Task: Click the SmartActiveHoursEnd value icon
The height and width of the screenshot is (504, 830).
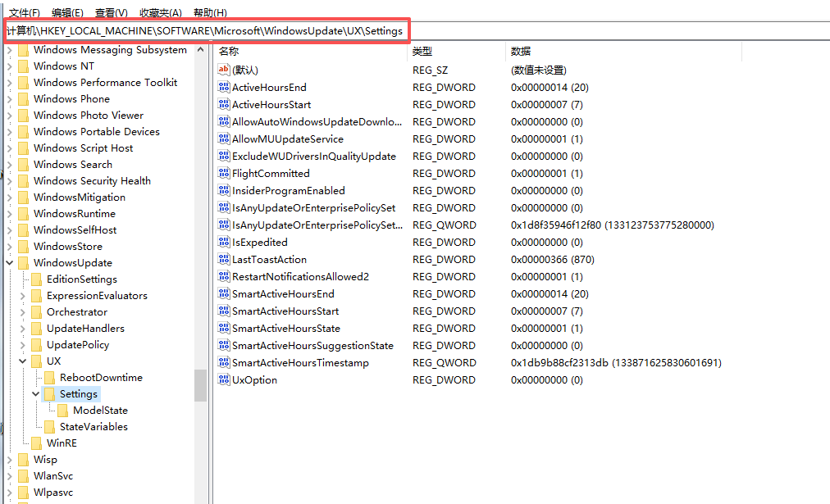Action: pos(224,293)
